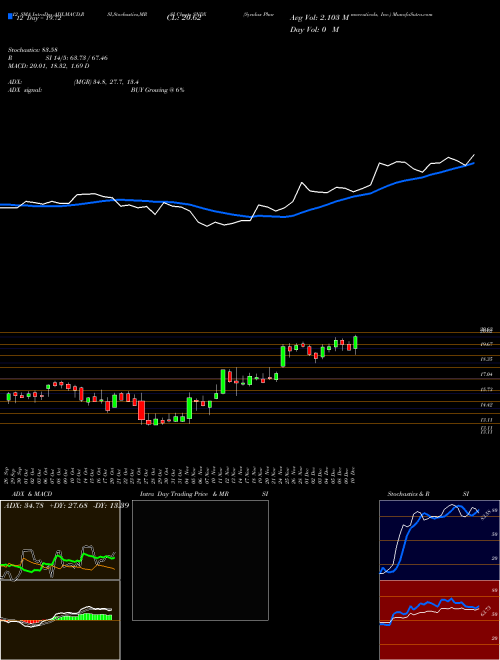Image resolution: width=500 pixels, height=660 pixels.
Task: Click the 'ADX signal:' label
Action: tap(25, 90)
